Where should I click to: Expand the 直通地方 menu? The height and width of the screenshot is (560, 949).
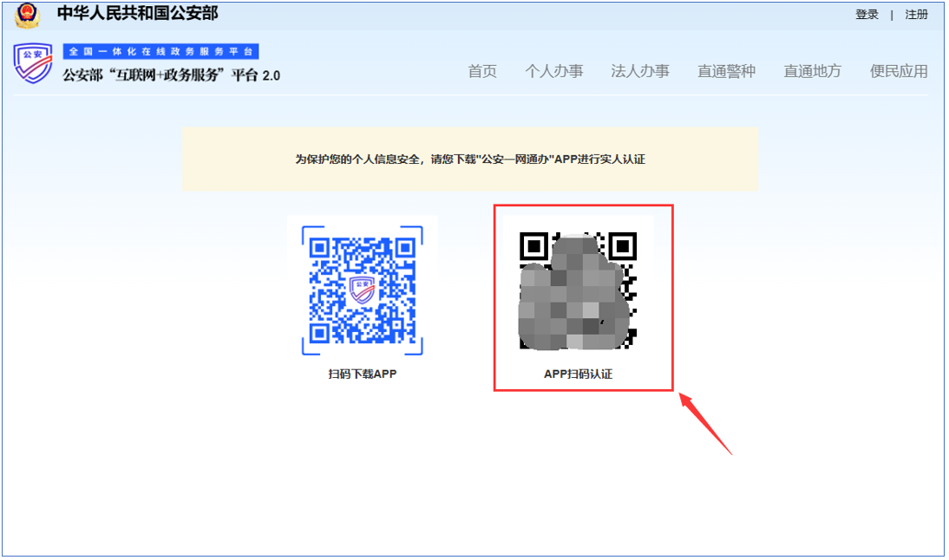pyautogui.click(x=811, y=72)
